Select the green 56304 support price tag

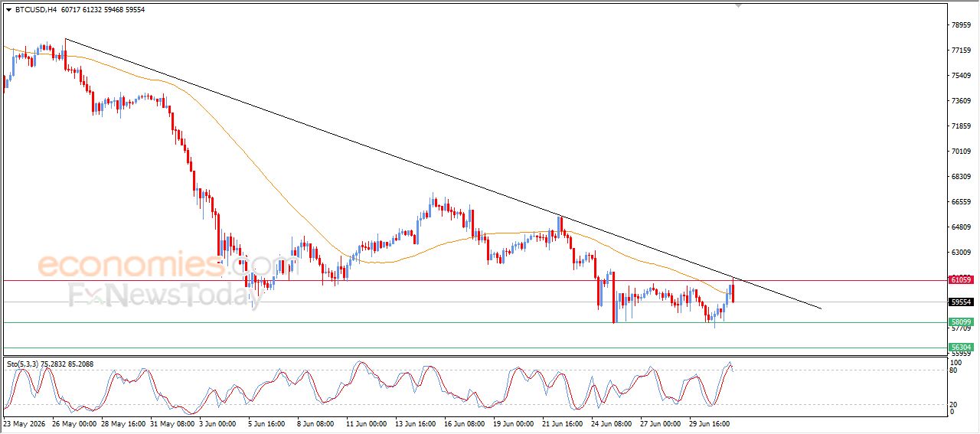[x=961, y=348]
